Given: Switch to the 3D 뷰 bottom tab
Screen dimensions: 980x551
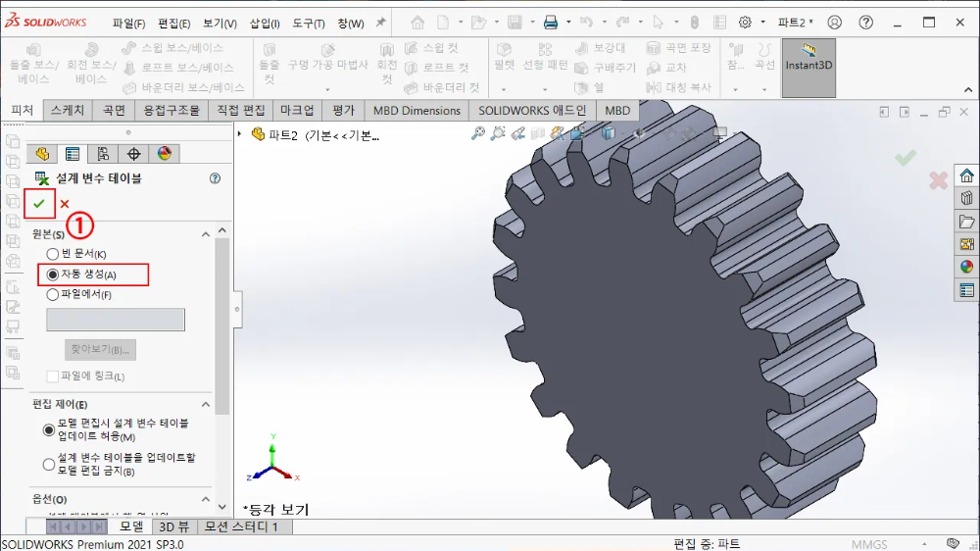Looking at the screenshot, I should point(174,526).
